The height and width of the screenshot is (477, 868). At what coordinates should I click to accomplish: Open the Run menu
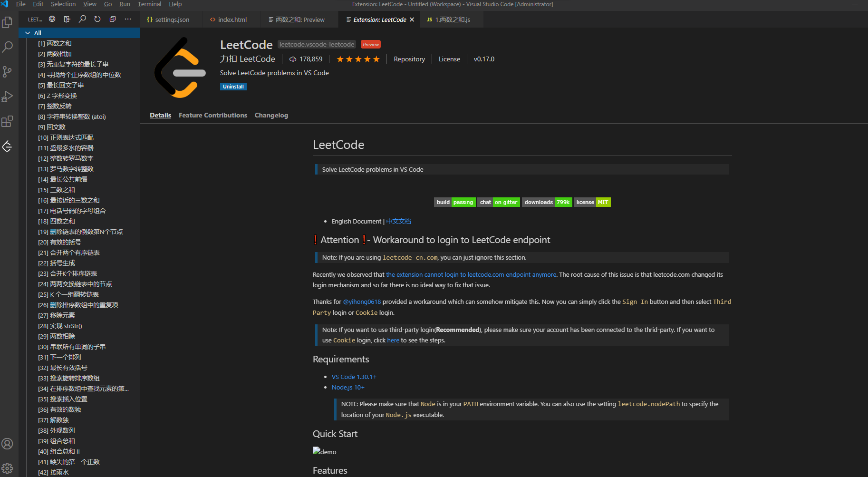125,4
